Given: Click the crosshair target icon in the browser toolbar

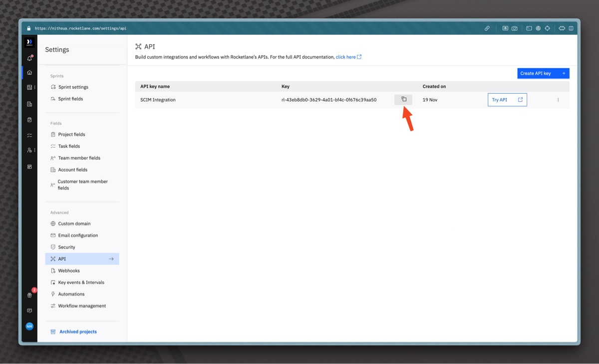Looking at the screenshot, I should (547, 28).
